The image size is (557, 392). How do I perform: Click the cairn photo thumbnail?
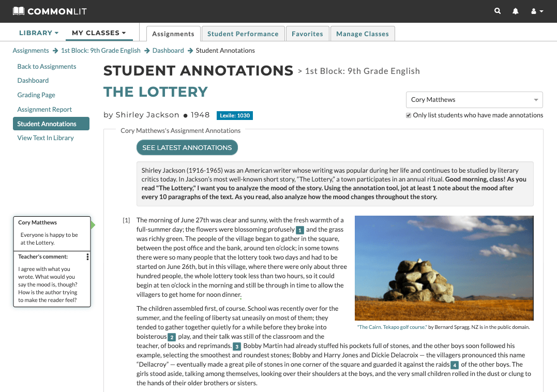(444, 268)
